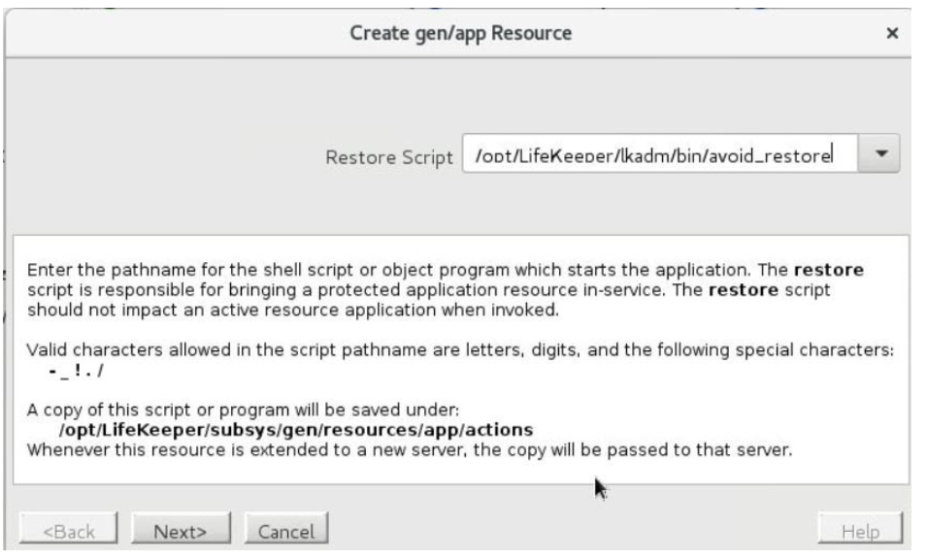This screenshot has width=928, height=560.
Task: Click the 'Restore Script' field label
Action: (390, 156)
